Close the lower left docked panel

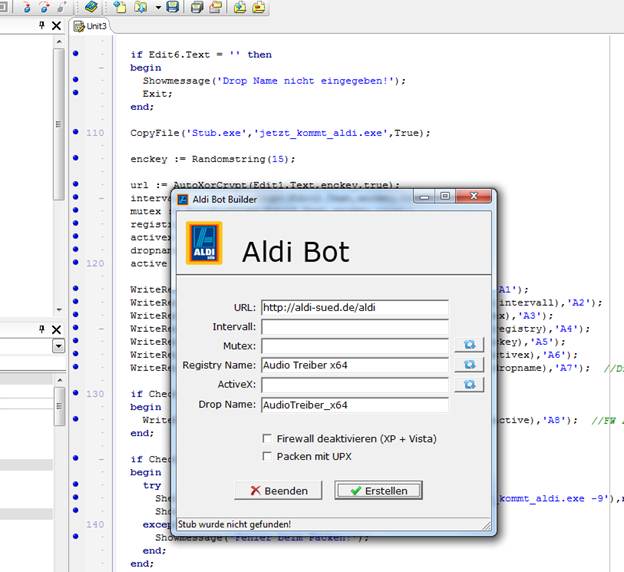tap(57, 330)
